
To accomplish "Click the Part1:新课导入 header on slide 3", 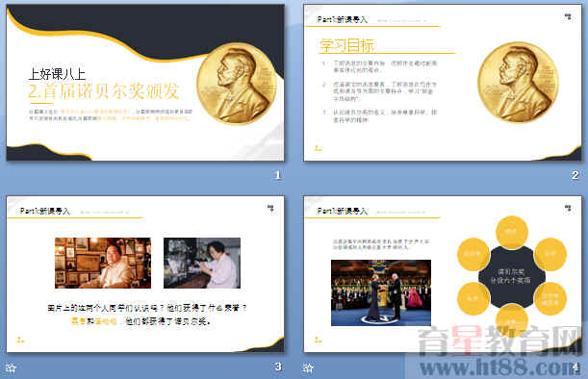I will pyautogui.click(x=44, y=211).
